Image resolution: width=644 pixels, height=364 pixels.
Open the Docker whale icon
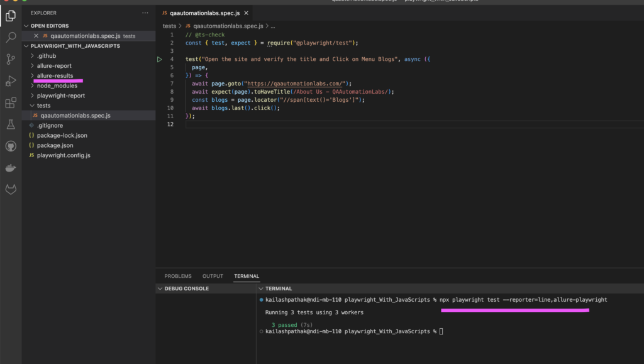click(x=11, y=168)
